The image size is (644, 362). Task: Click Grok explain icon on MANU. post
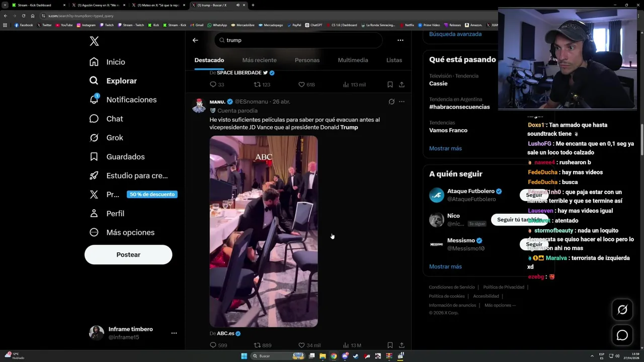(391, 102)
